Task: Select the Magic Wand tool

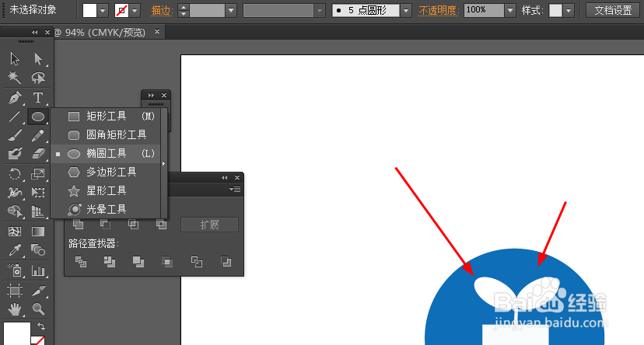Action: (x=15, y=78)
